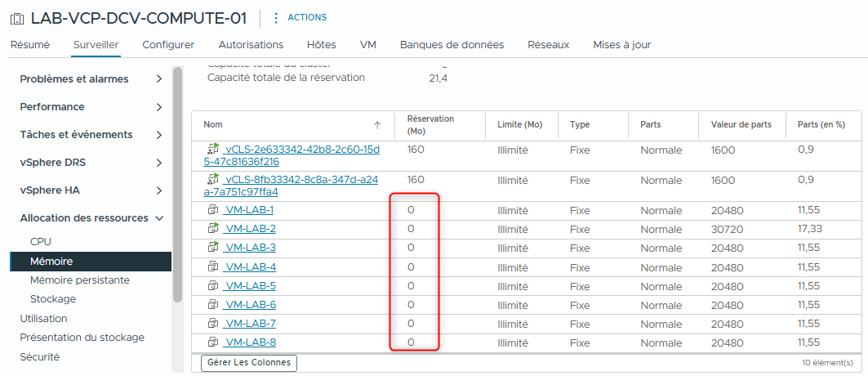Open the Résumé tab
Viewport: 868px width, 376px height.
30,45
